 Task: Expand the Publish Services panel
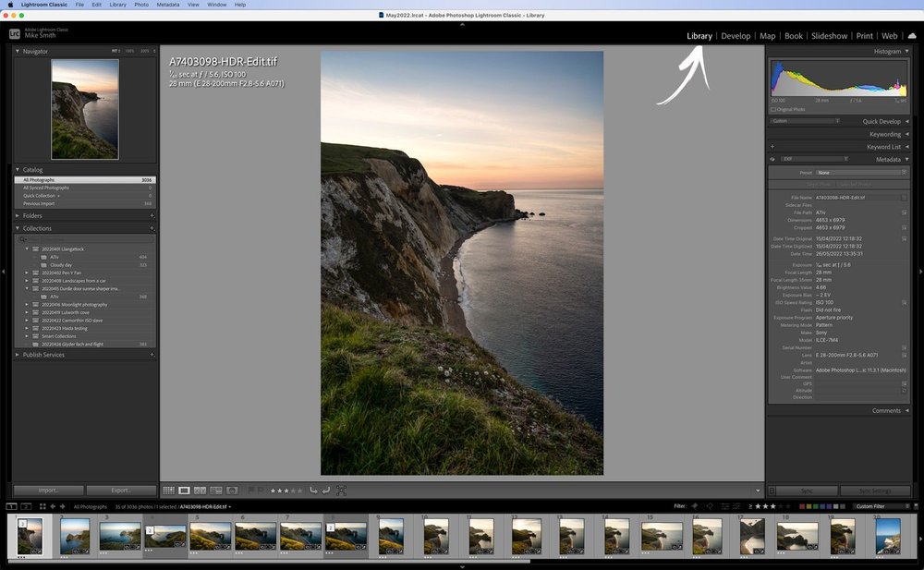[17, 355]
